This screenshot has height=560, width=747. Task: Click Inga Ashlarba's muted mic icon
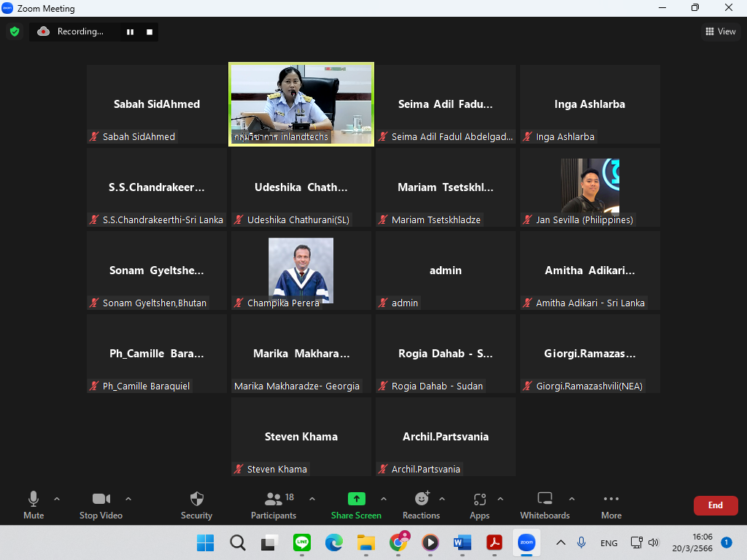(527, 136)
